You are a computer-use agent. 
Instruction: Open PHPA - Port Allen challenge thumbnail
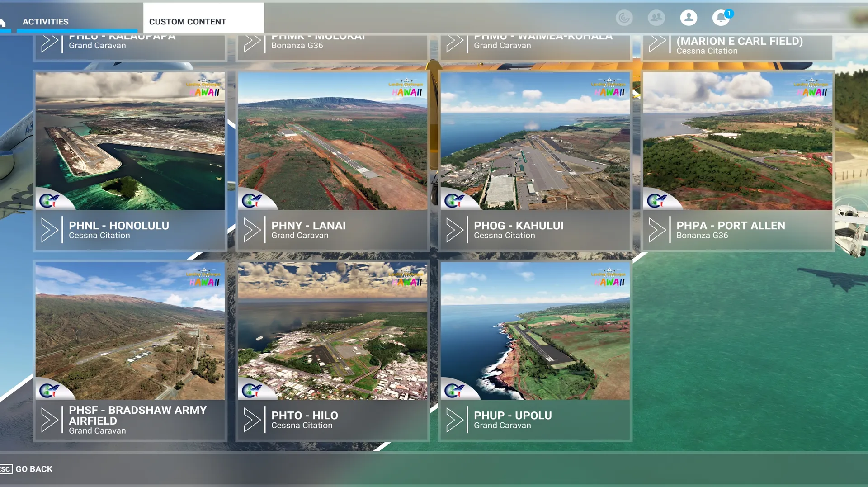738,141
